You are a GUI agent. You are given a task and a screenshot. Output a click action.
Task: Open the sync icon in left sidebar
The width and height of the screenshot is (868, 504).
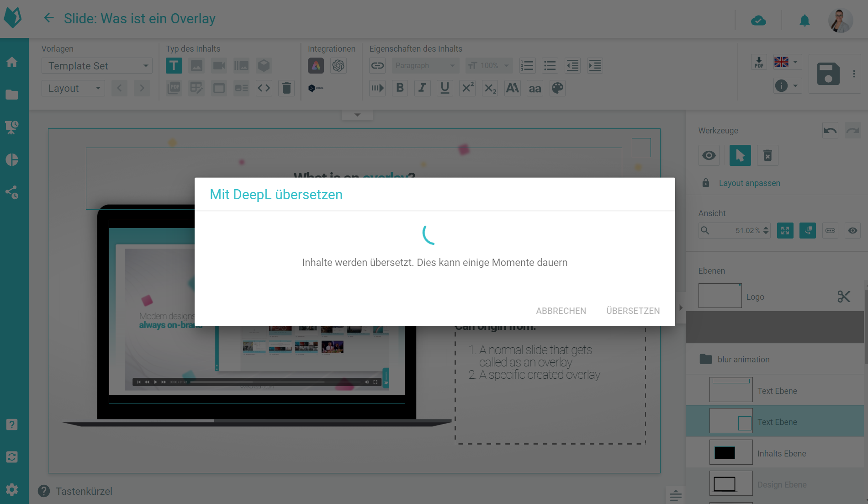pos(12,457)
